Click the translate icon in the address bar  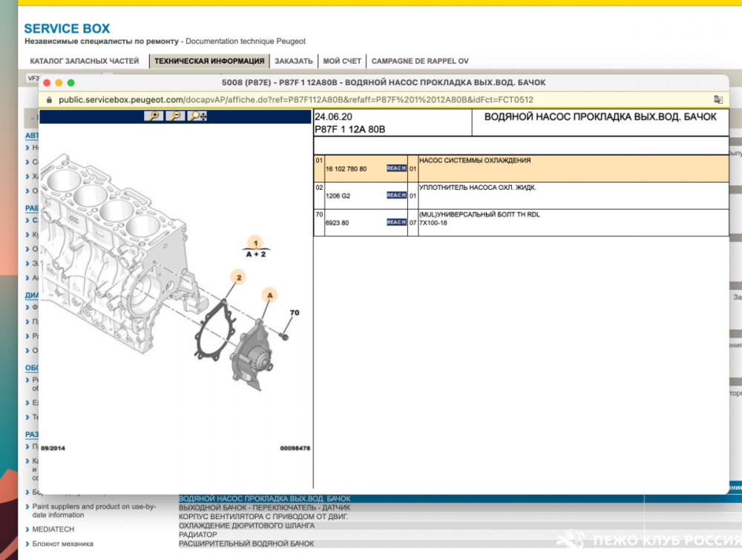coord(718,99)
